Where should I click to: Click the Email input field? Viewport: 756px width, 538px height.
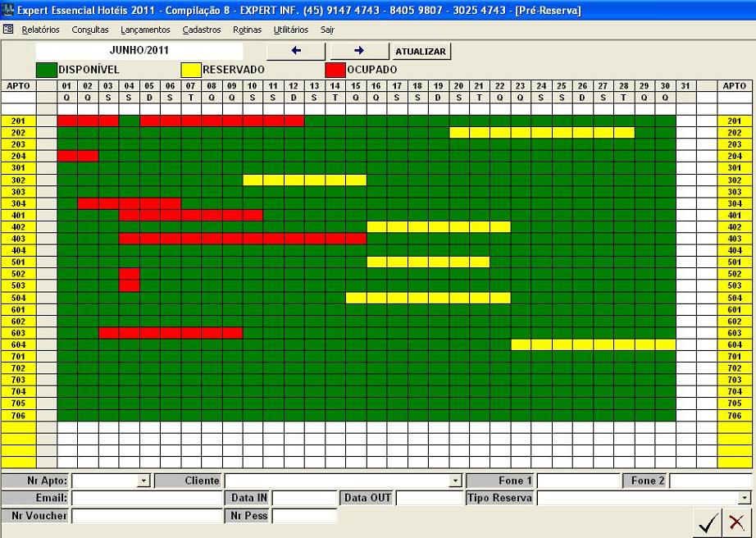[x=146, y=499]
